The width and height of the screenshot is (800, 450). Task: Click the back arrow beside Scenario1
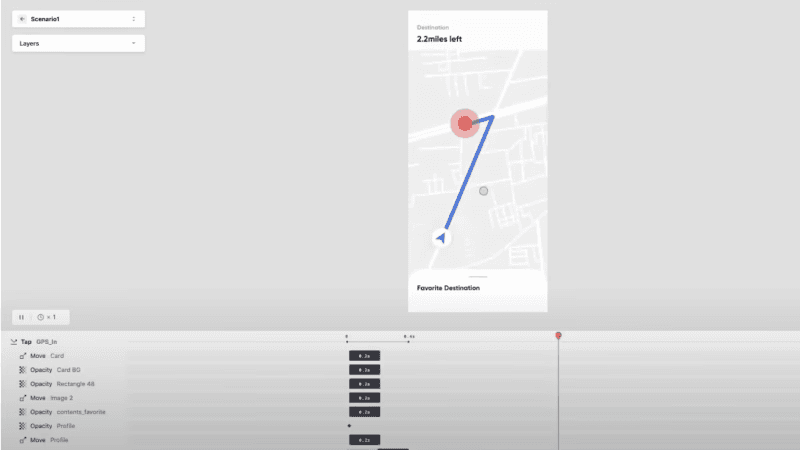tap(22, 19)
